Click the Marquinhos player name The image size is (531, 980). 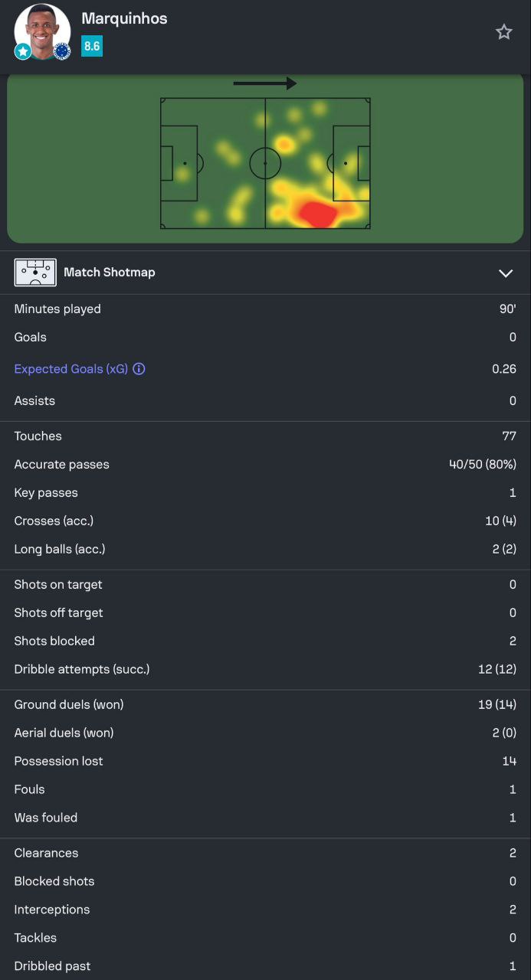pyautogui.click(x=124, y=18)
